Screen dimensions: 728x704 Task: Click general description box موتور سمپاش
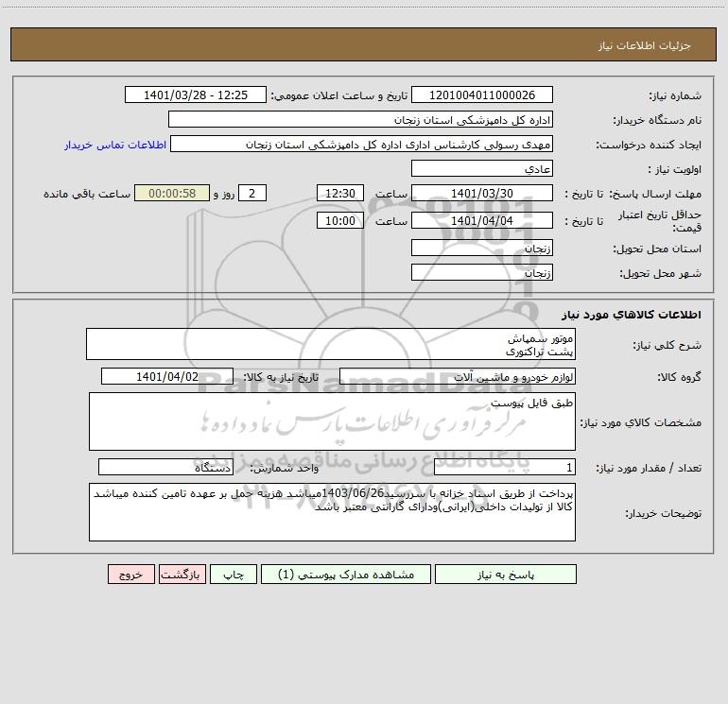click(331, 344)
